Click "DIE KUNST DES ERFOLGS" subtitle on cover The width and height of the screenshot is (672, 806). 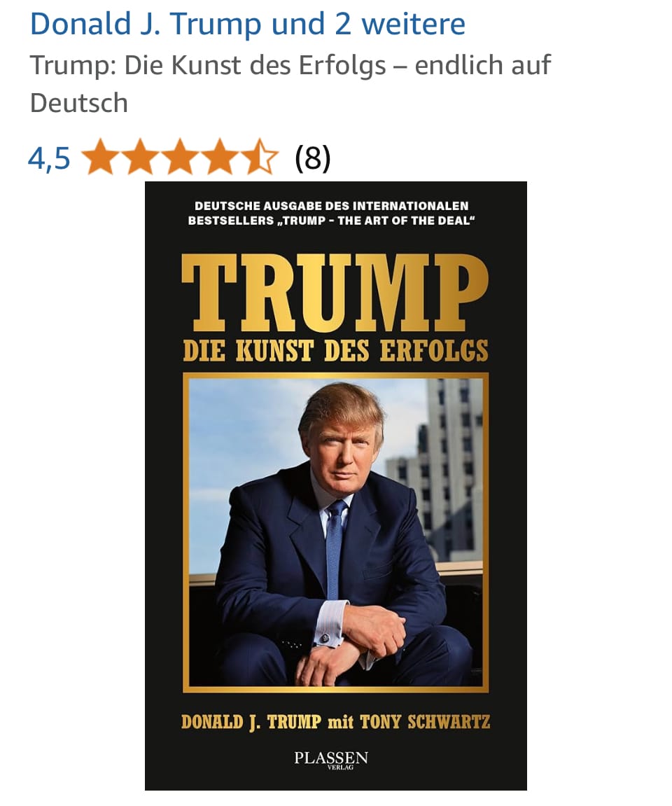pyautogui.click(x=335, y=351)
